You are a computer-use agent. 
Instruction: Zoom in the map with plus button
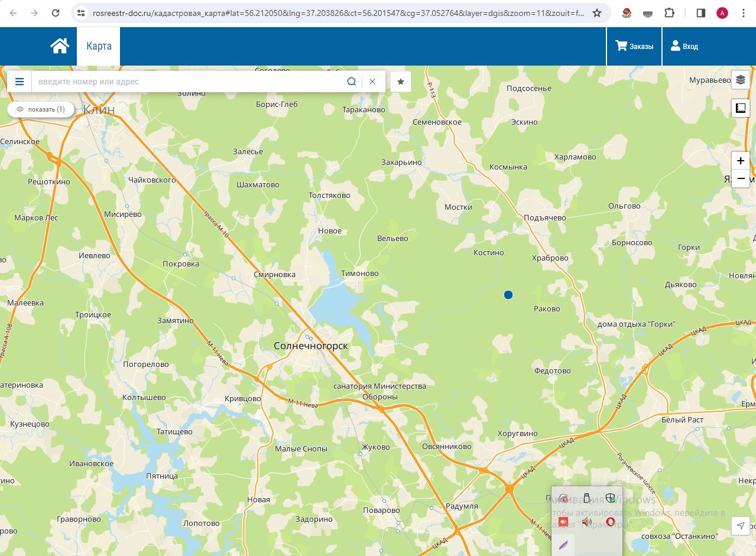[741, 161]
